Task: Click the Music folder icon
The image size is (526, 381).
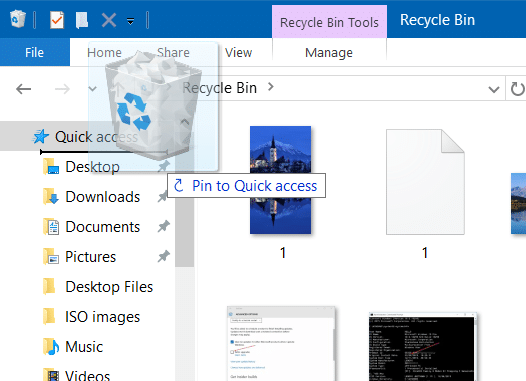Action: coord(51,347)
